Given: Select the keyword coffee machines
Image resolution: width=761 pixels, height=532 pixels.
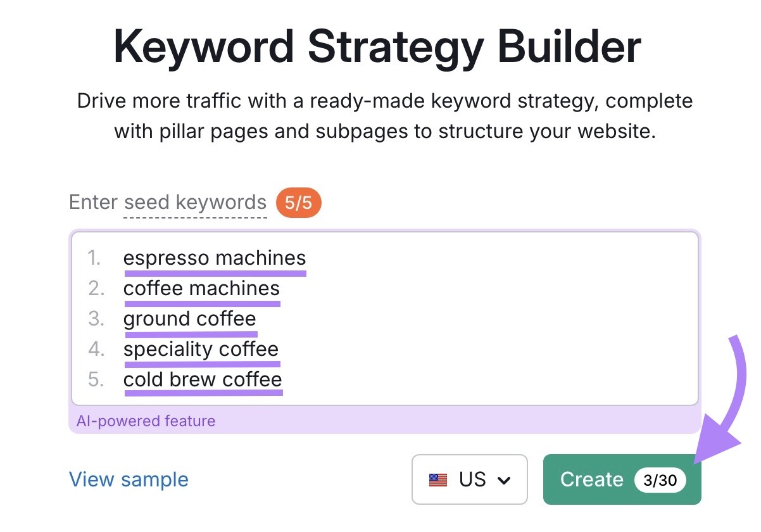Looking at the screenshot, I should (x=201, y=288).
